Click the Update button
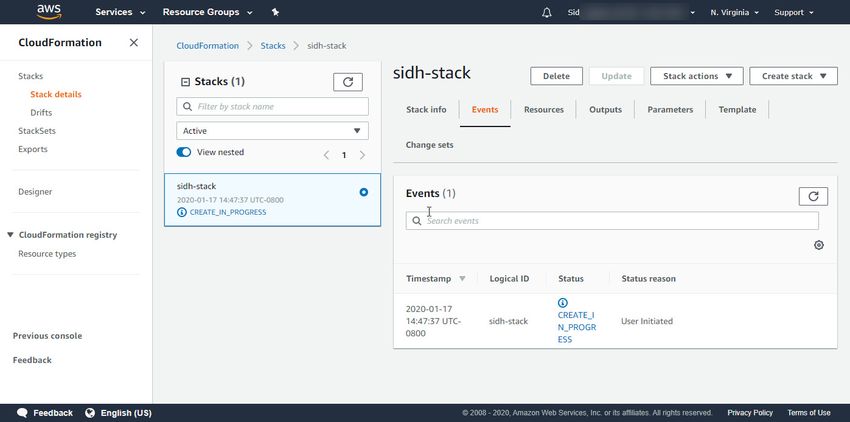 (x=616, y=76)
